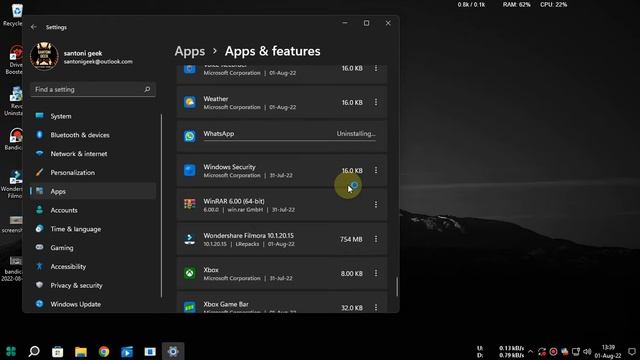The image size is (640, 360).
Task: Click the Xbox app icon
Action: [190, 273]
